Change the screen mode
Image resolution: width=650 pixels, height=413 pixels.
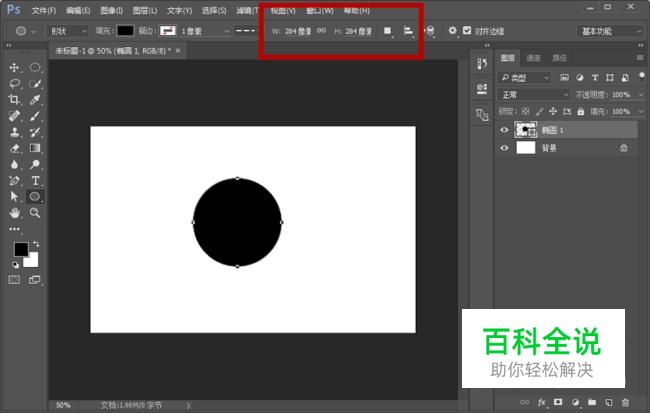point(35,280)
